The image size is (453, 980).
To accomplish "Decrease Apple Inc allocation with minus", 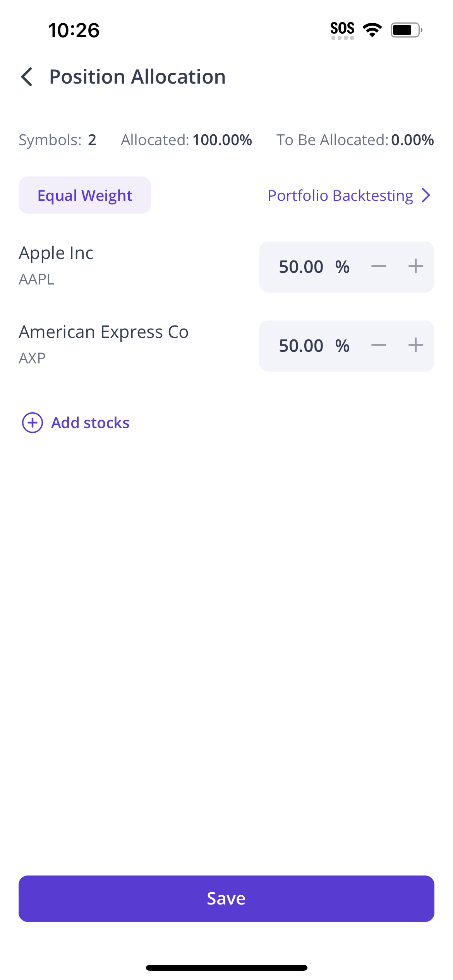I will (x=378, y=267).
